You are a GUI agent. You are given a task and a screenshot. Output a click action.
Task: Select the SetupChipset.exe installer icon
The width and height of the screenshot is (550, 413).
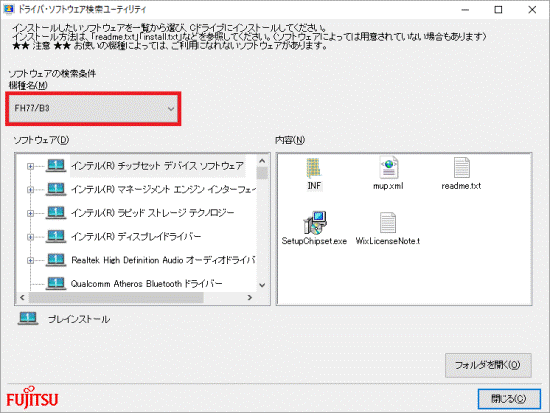click(315, 222)
